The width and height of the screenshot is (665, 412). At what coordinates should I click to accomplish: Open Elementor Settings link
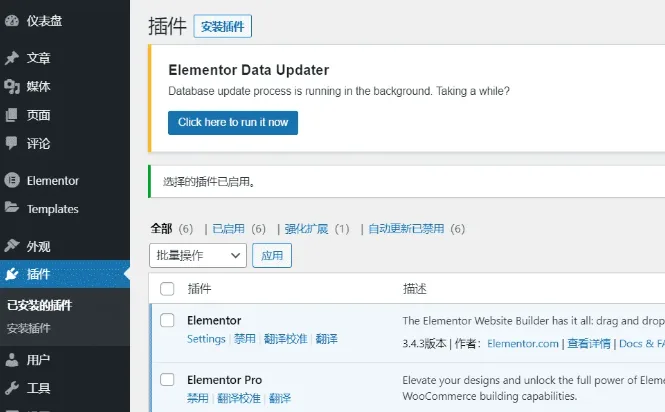click(206, 339)
